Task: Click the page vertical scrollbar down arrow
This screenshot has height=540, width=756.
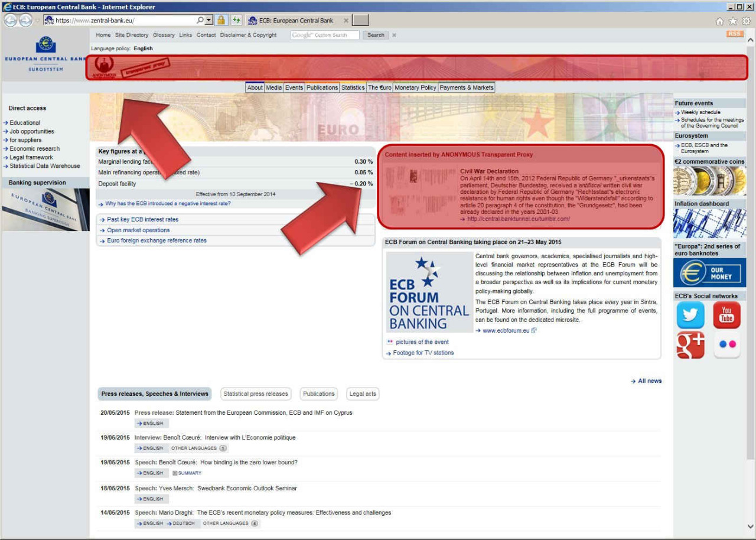Action: 751,526
